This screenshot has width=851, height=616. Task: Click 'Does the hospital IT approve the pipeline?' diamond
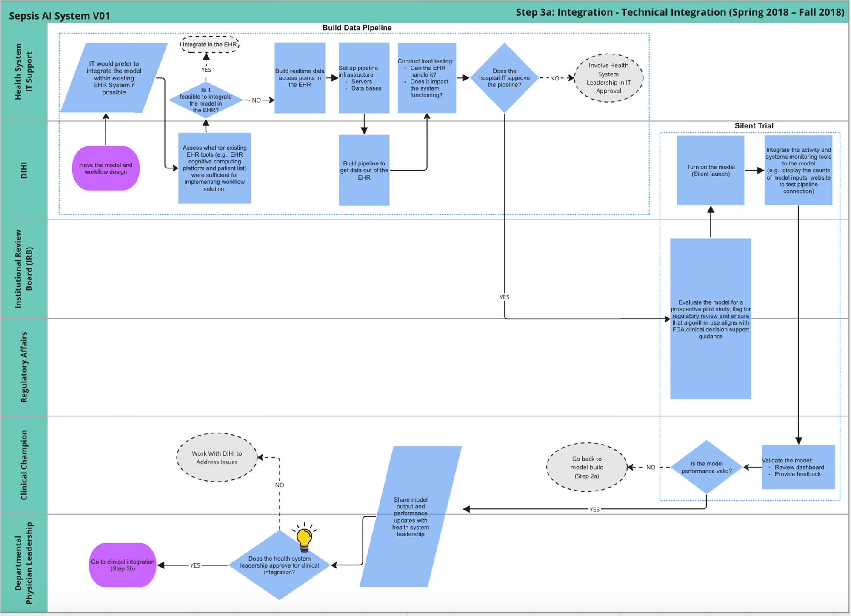click(x=504, y=78)
